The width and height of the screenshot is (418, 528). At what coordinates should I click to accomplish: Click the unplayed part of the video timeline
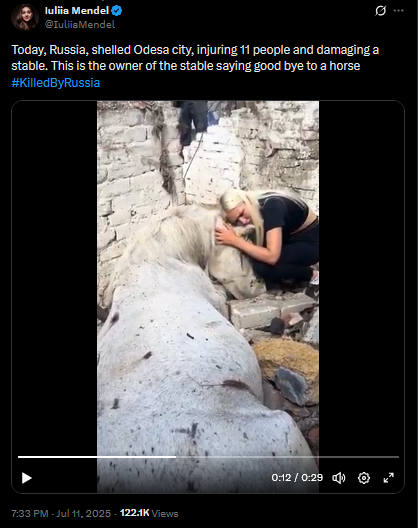(x=287, y=457)
